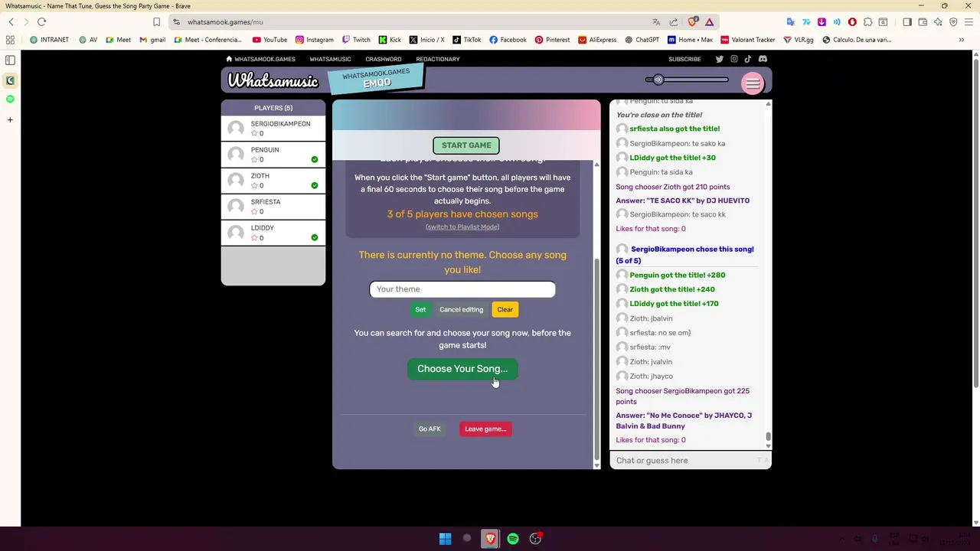Viewport: 980px width, 551px height.
Task: Bookmark this page
Action: pyautogui.click(x=156, y=22)
